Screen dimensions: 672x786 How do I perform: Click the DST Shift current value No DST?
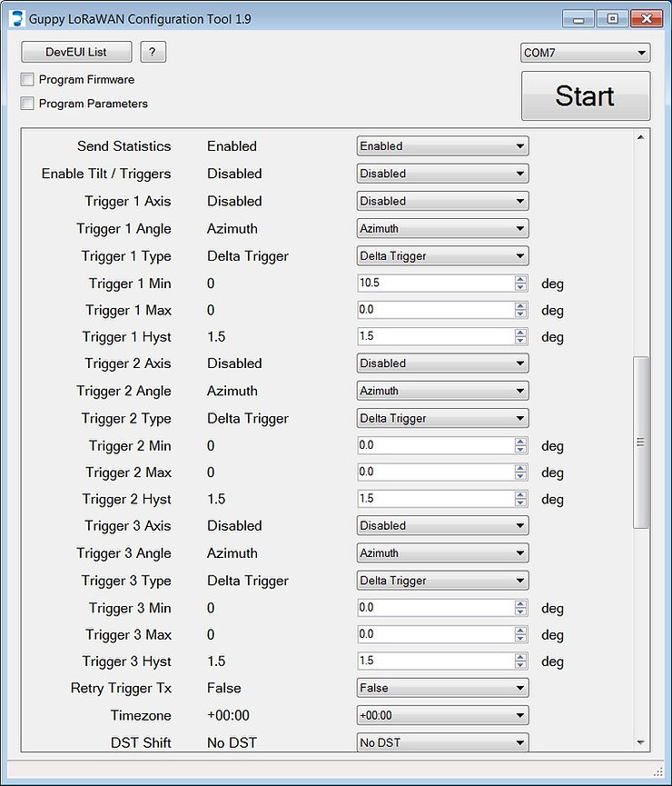(x=232, y=742)
